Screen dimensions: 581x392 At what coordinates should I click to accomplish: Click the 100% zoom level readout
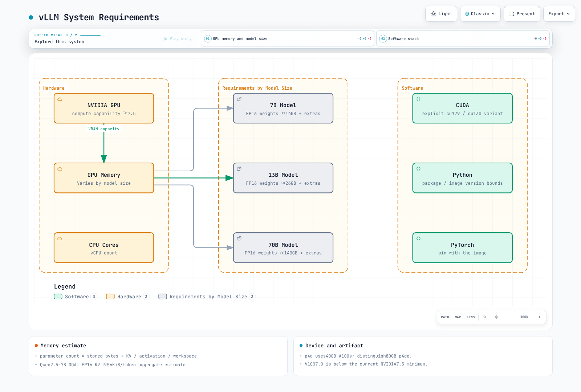click(x=524, y=317)
